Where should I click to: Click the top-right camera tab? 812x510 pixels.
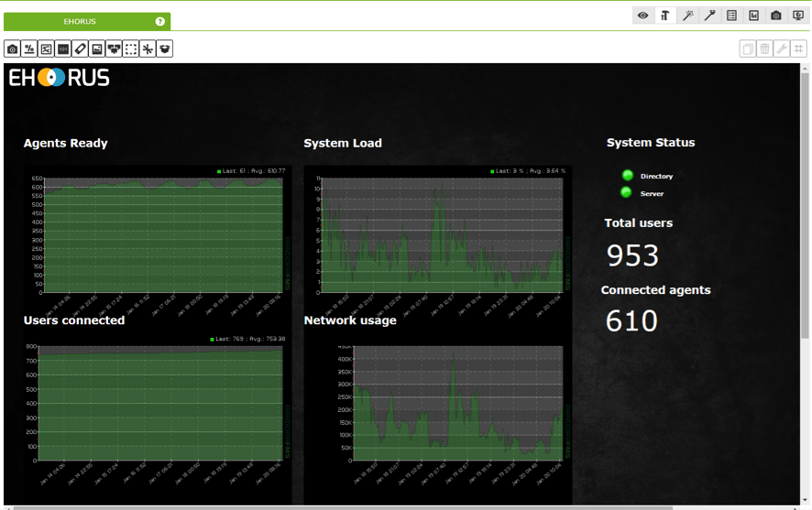pyautogui.click(x=775, y=16)
